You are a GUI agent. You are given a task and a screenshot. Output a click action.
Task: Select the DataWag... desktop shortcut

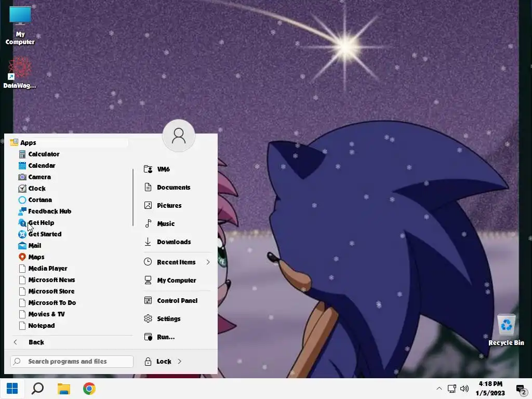(x=20, y=73)
